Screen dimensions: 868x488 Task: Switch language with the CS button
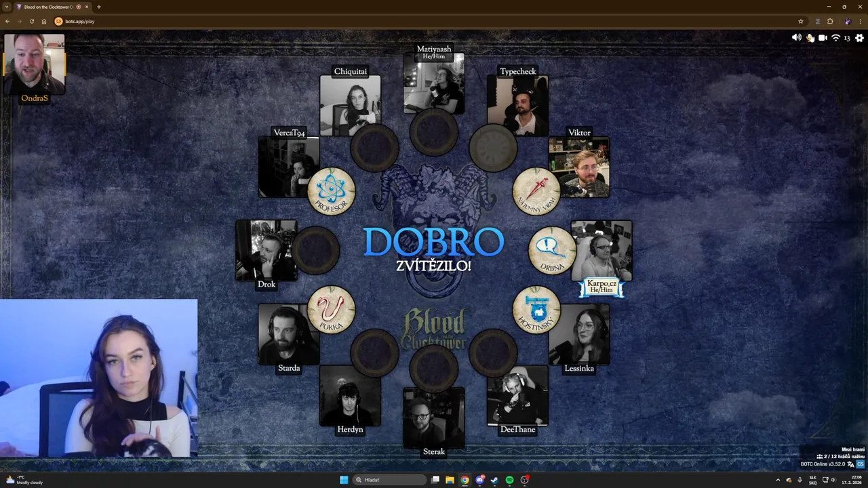pyautogui.click(x=861, y=464)
